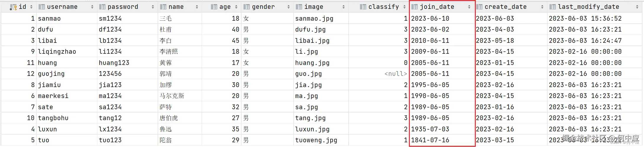Viewport: 644px width, 147px height.
Task: Click the image column table icon
Action: click(299, 7)
